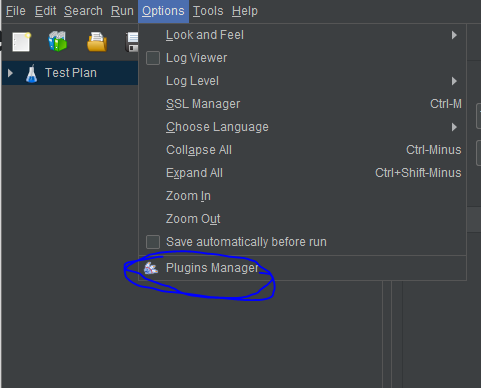481x388 pixels.
Task: Click the Open file folder icon
Action: (x=97, y=42)
